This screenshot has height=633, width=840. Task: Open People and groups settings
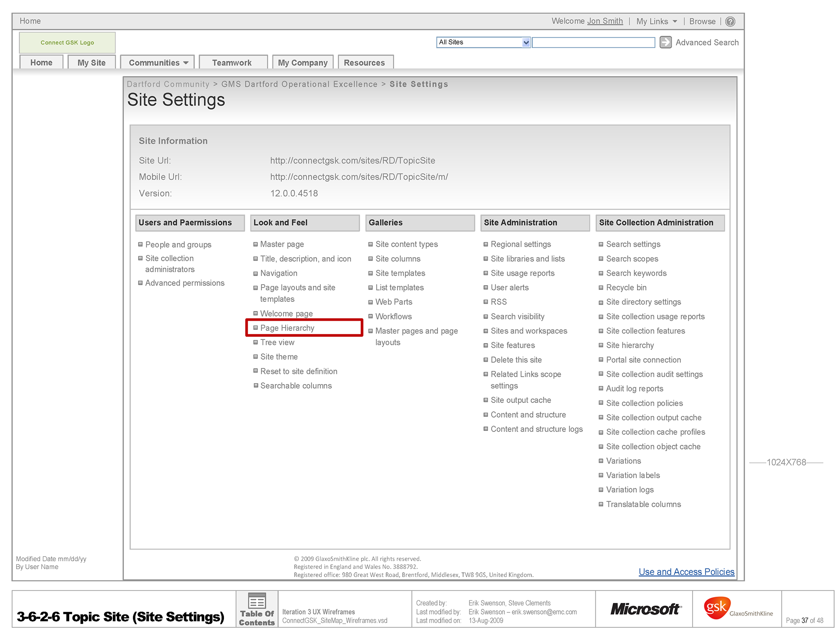(x=178, y=245)
